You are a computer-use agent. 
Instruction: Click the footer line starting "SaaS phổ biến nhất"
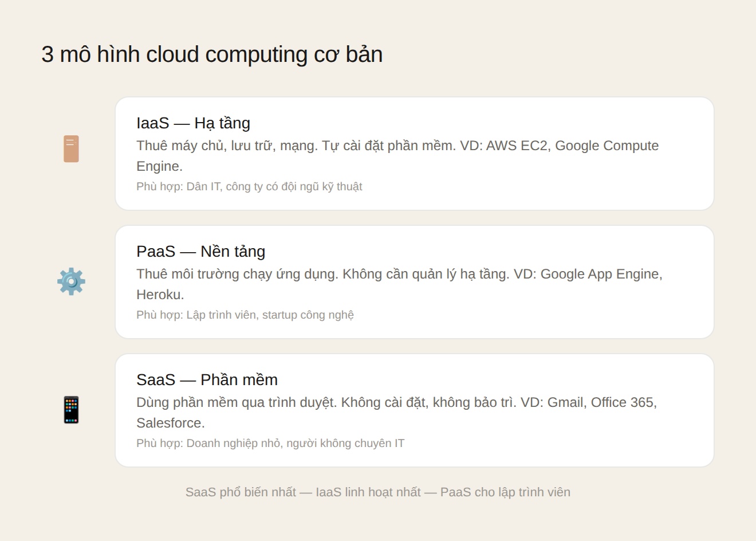tap(378, 492)
